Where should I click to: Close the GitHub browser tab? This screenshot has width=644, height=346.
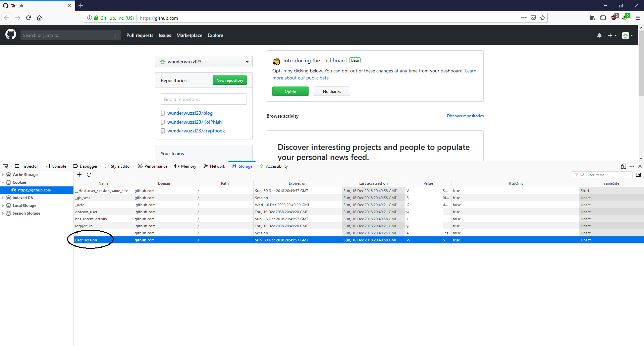click(69, 6)
